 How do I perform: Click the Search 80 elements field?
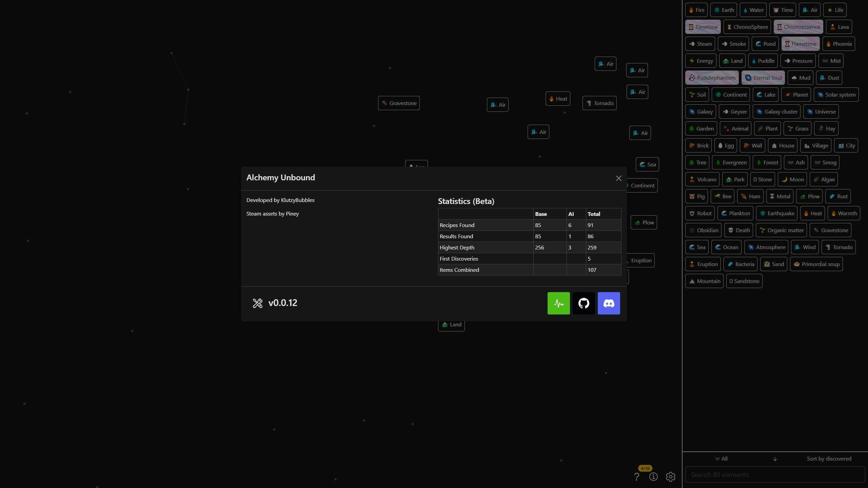(774, 474)
